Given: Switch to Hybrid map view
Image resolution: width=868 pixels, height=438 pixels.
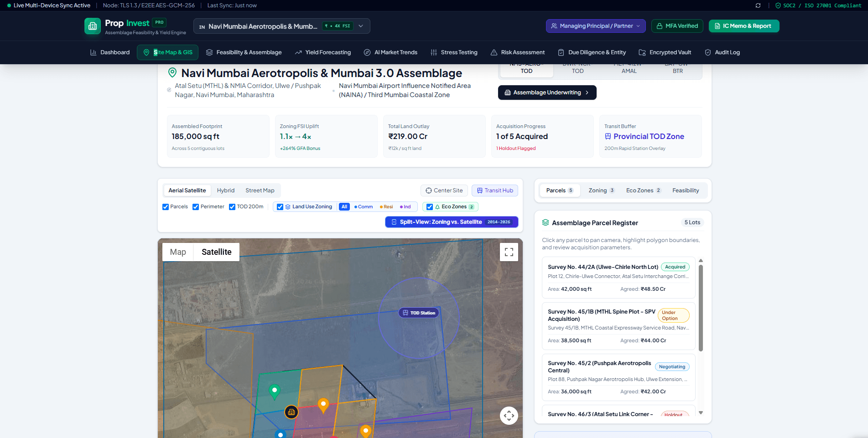Looking at the screenshot, I should [x=226, y=191].
